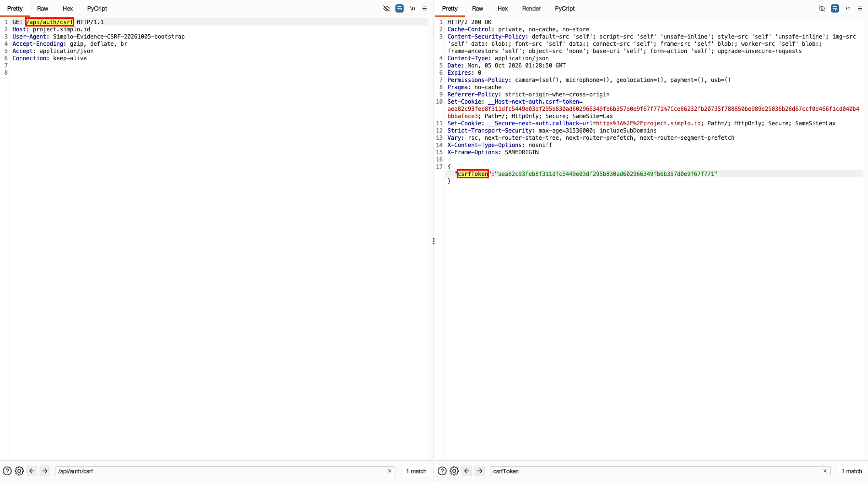868x482 pixels.
Task: Switch request pane to Raw tab
Action: [42, 9]
